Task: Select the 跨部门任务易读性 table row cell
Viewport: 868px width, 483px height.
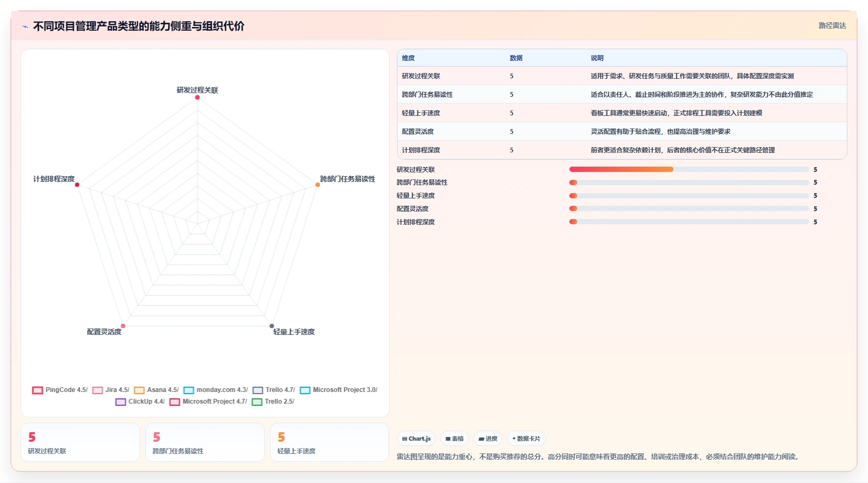Action: pyautogui.click(x=427, y=95)
